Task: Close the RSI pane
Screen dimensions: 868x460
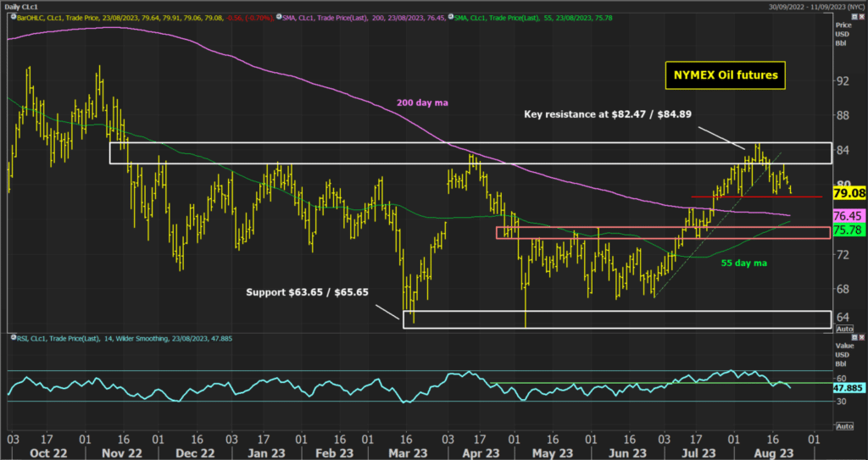Action: pos(861,337)
